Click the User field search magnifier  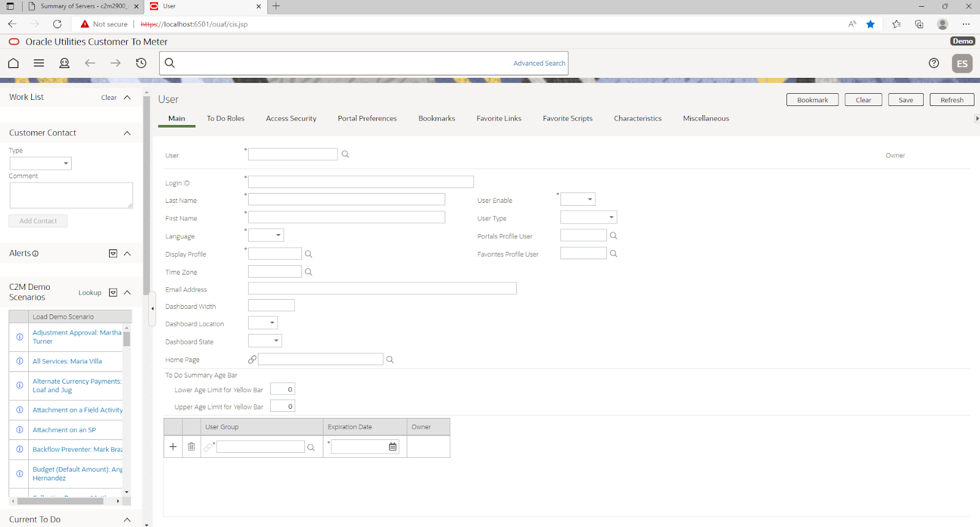coord(345,154)
